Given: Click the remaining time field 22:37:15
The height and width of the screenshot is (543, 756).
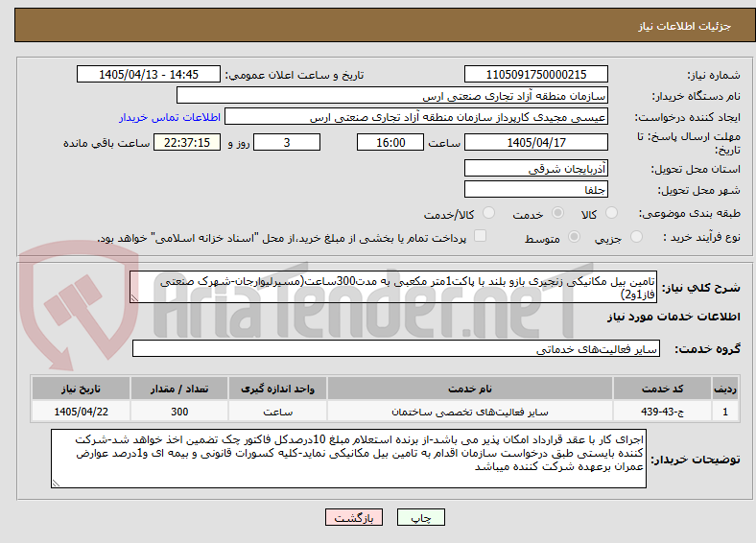Looking at the screenshot, I should (187, 142).
